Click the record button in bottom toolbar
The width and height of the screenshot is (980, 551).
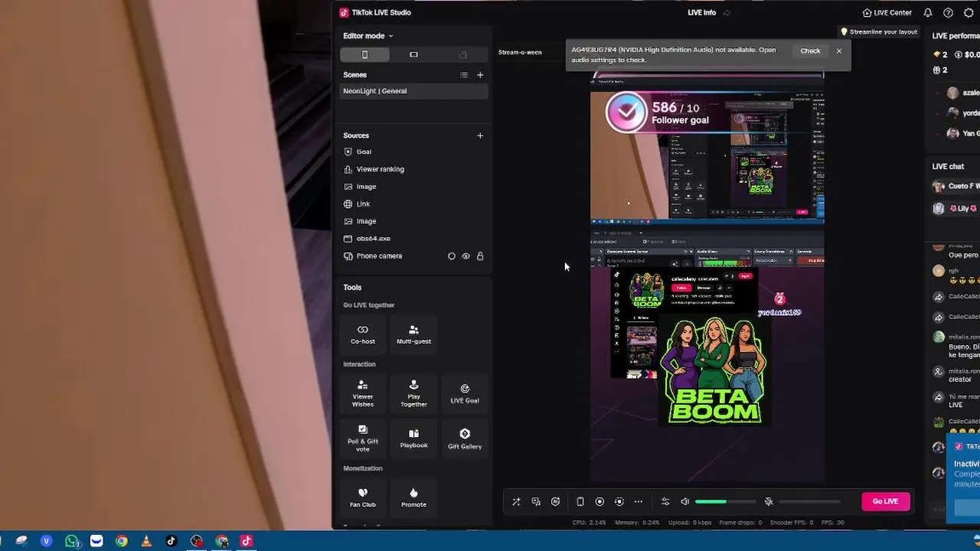coord(599,502)
